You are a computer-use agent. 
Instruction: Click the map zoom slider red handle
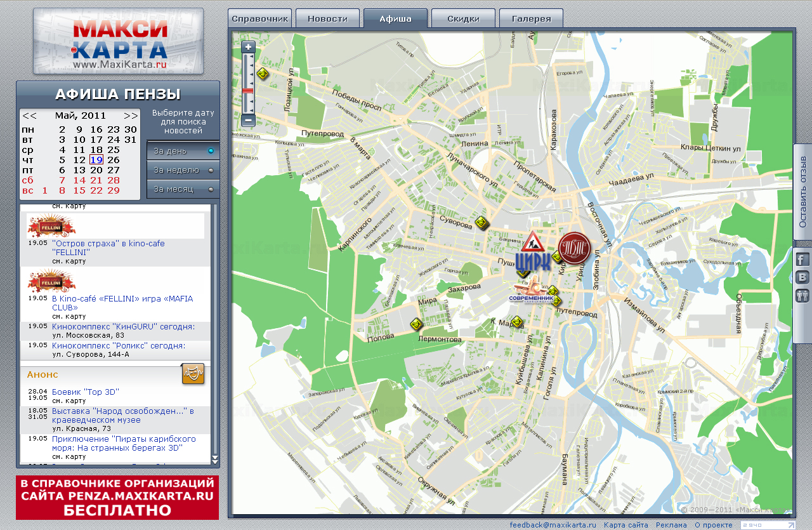click(248, 91)
